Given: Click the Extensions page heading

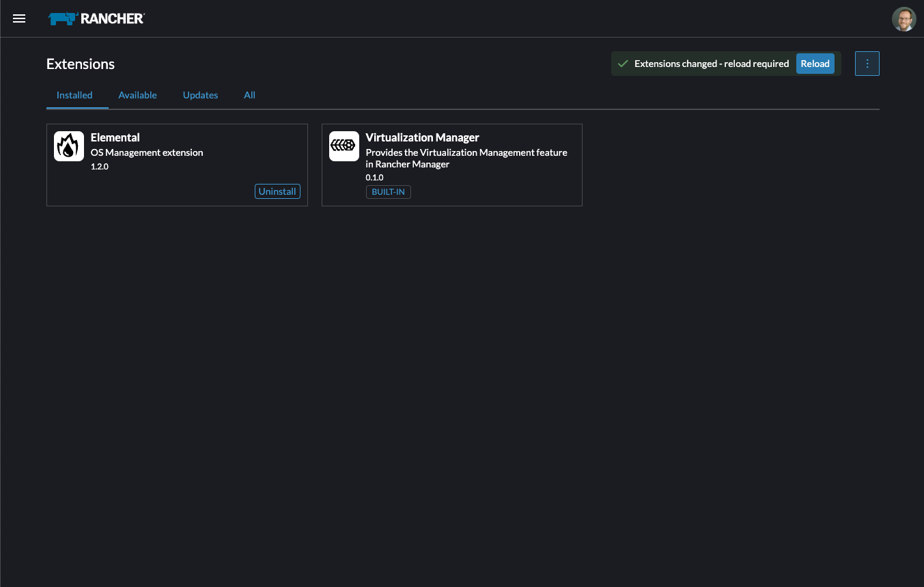Looking at the screenshot, I should (x=81, y=64).
